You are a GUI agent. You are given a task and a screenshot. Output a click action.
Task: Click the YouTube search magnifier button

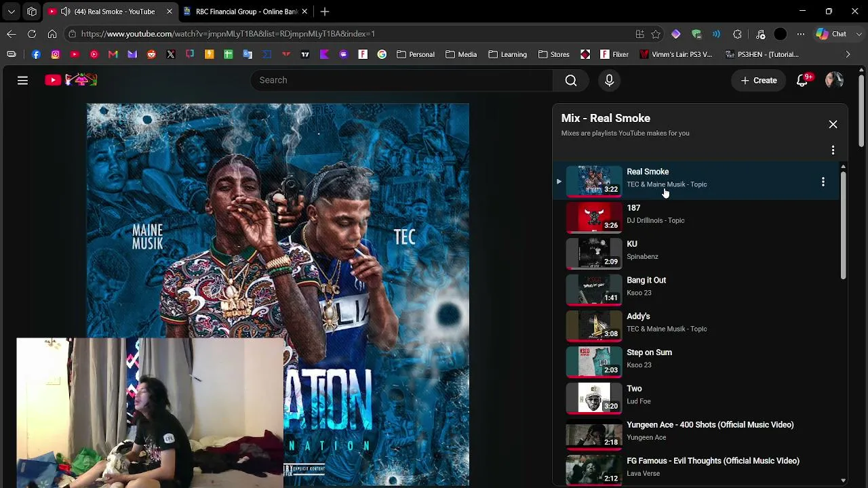[x=571, y=80]
